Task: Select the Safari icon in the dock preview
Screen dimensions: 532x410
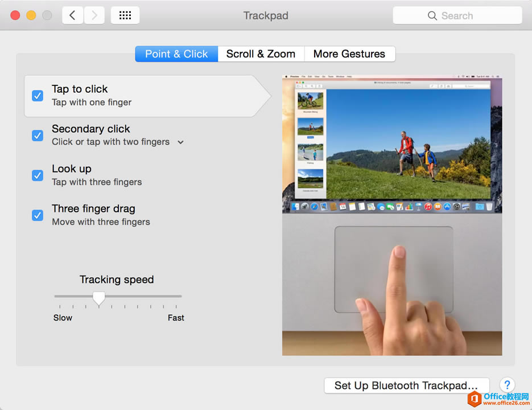Action: pyautogui.click(x=314, y=207)
